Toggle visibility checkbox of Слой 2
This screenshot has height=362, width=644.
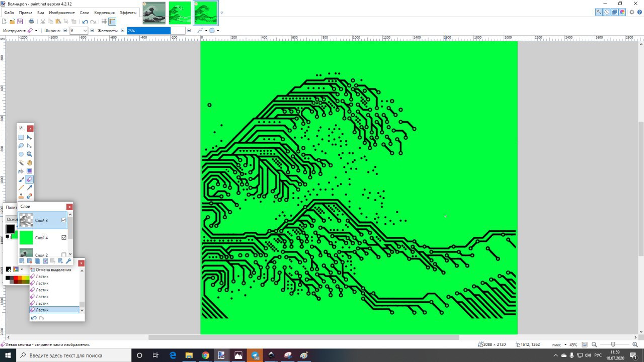64,255
